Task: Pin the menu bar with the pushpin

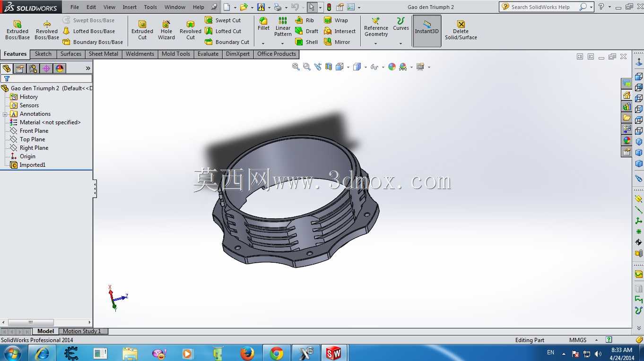Action: tap(214, 7)
